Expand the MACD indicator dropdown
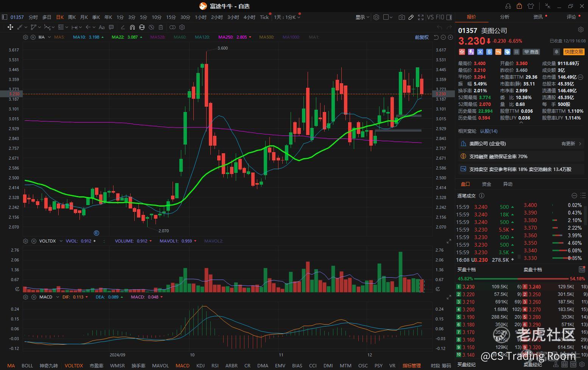The width and height of the screenshot is (588, 370). click(57, 297)
